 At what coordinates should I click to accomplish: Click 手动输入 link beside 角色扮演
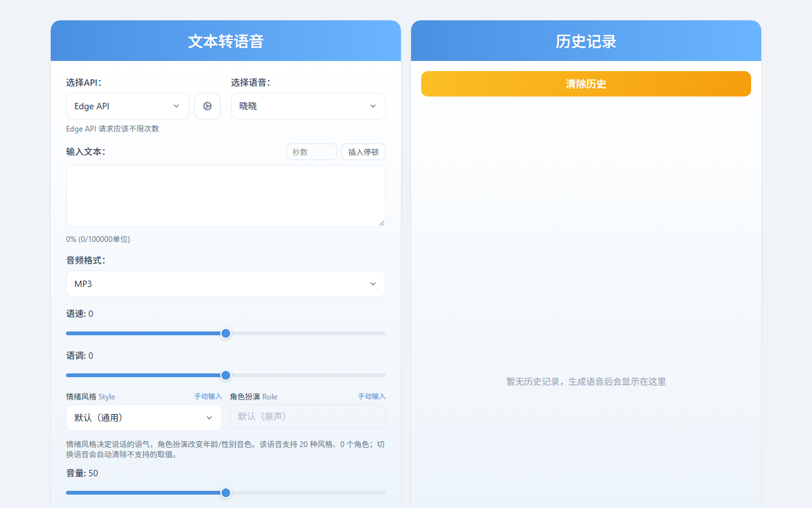(x=372, y=396)
